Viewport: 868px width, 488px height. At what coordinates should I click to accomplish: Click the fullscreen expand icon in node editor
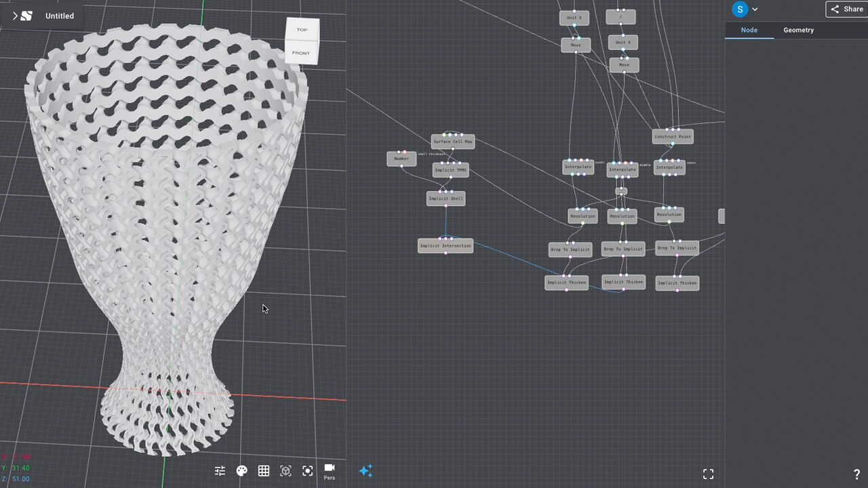(708, 474)
